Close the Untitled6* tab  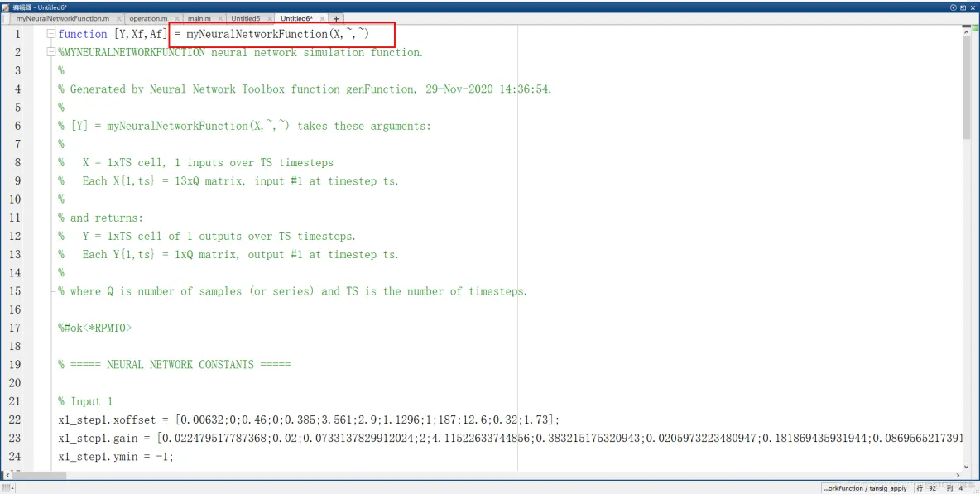(x=321, y=19)
